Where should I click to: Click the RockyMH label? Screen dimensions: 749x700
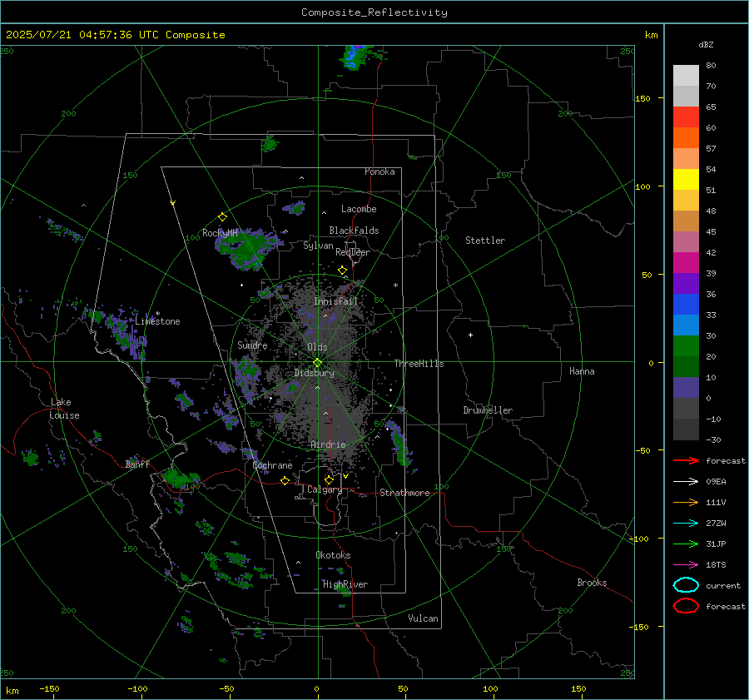tap(220, 233)
